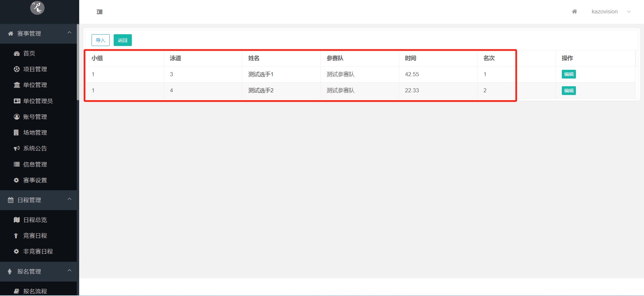
Task: Navigate to 竞赛日程 menu item
Action: [x=35, y=236]
